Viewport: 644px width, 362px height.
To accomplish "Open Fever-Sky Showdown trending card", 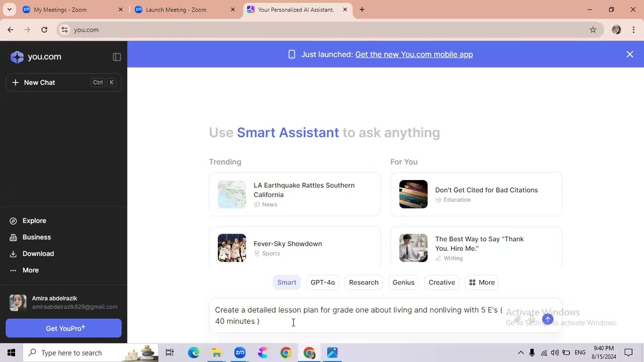I will pyautogui.click(x=295, y=246).
